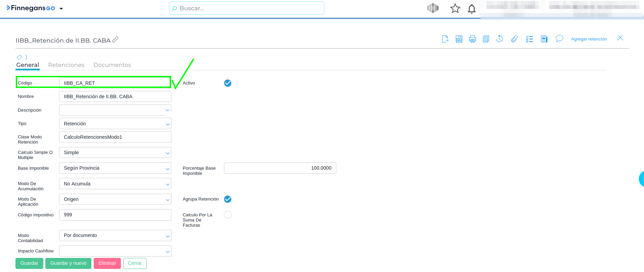The width and height of the screenshot is (644, 272).
Task: Enable Calculo Por La Suma De Facturas
Action: tap(228, 215)
